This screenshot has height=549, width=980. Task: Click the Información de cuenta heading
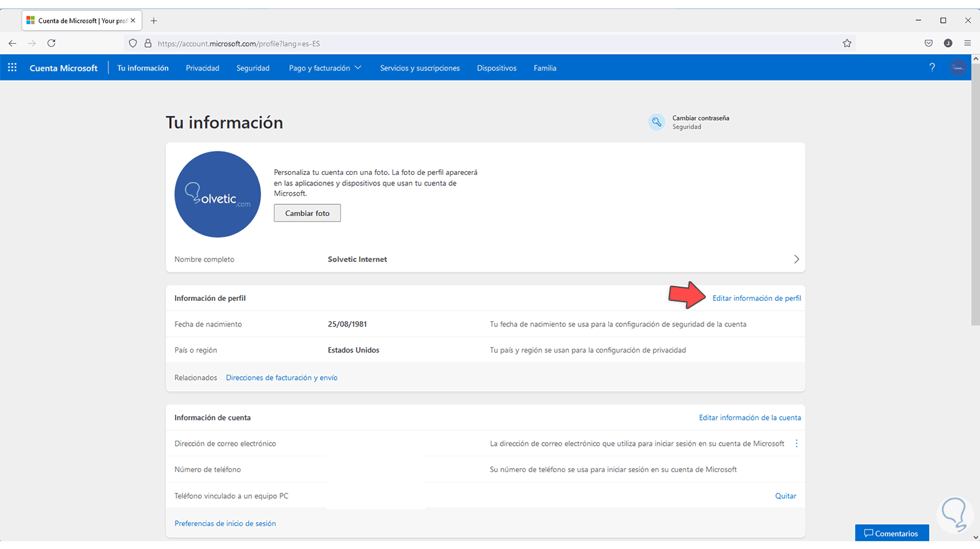212,418
